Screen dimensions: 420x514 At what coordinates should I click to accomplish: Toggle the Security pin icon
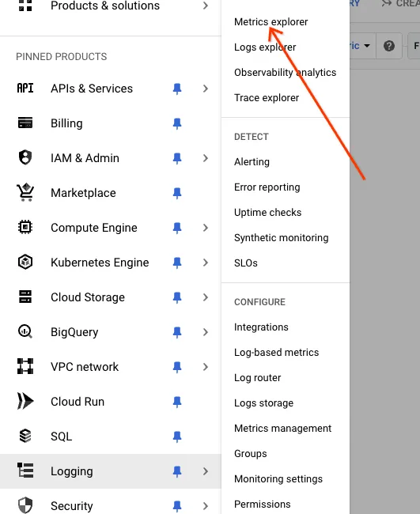(177, 506)
